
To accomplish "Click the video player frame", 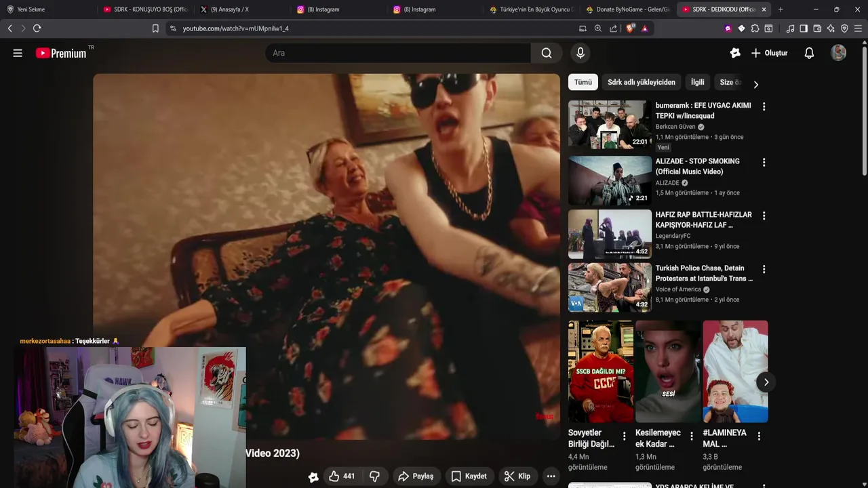I will pos(326,256).
